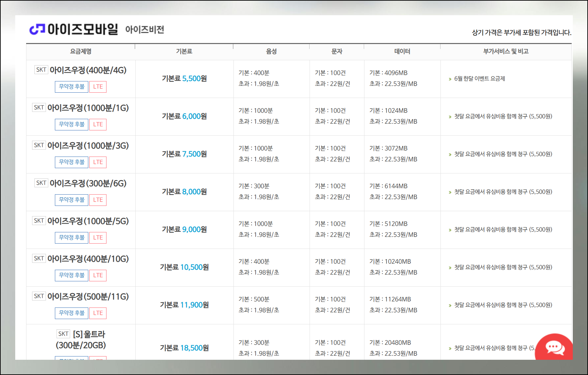Select price 기본료 18,500원
Viewport: 588px width, 375px height.
tap(184, 348)
